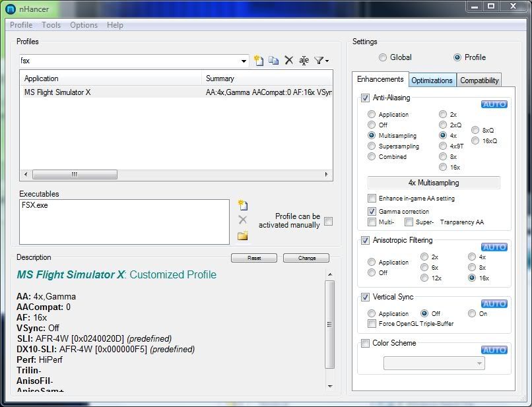
Task: Toggle Gamma correction checkbox
Action: click(372, 211)
